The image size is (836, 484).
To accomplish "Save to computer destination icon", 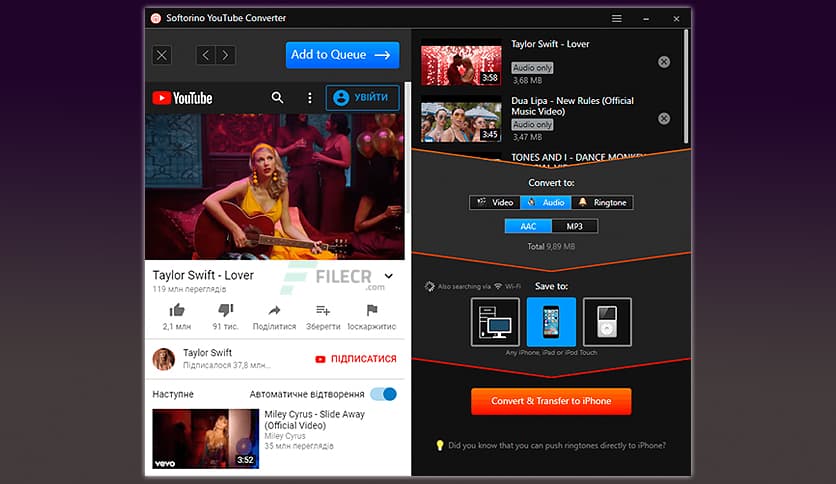I will pyautogui.click(x=495, y=322).
